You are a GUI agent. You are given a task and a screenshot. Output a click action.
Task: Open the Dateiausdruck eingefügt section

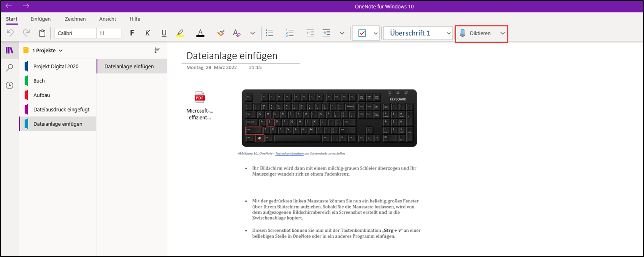click(58, 109)
